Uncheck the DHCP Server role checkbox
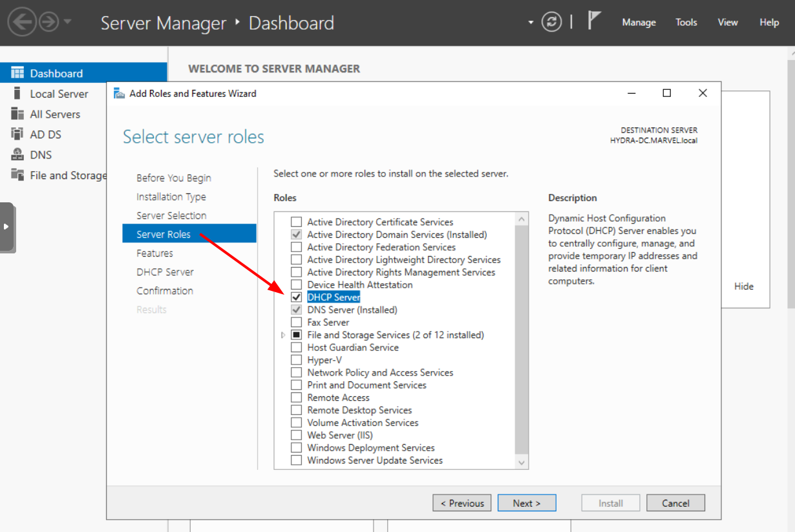Screen dimensions: 795x532 pyautogui.click(x=297, y=297)
